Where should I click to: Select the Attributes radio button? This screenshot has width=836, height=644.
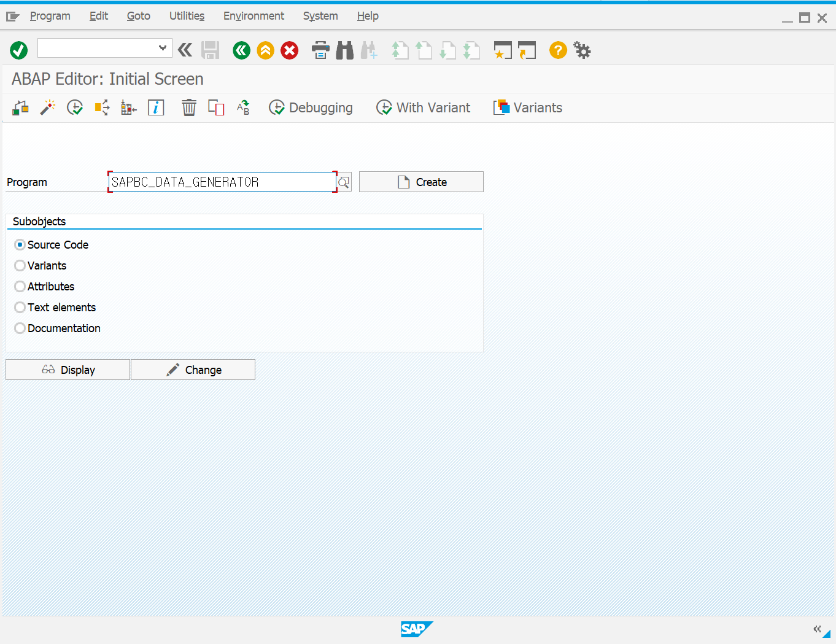(20, 286)
